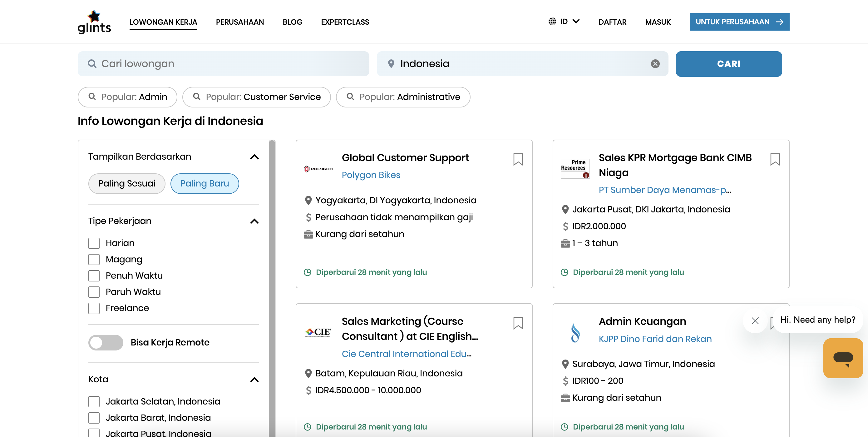Select the Paling Sesuai sort option
This screenshot has height=437, width=868.
127,183
